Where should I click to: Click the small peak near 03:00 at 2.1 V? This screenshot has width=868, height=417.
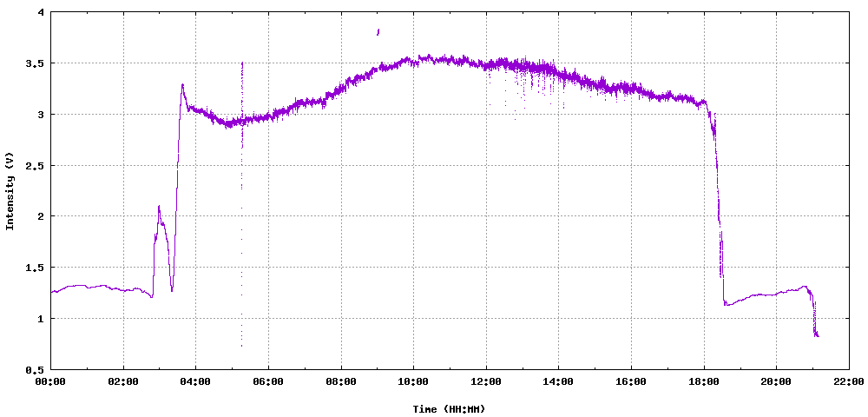pos(159,207)
